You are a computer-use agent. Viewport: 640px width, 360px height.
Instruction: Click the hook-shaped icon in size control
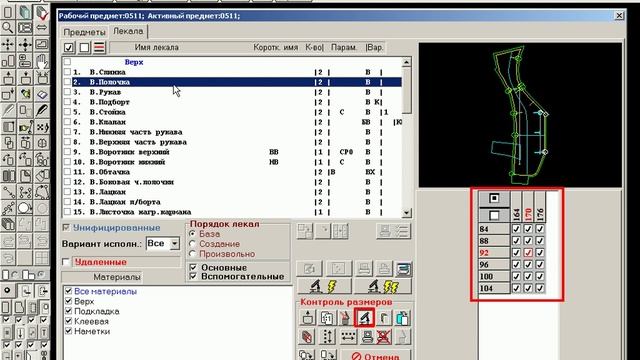pos(384,318)
